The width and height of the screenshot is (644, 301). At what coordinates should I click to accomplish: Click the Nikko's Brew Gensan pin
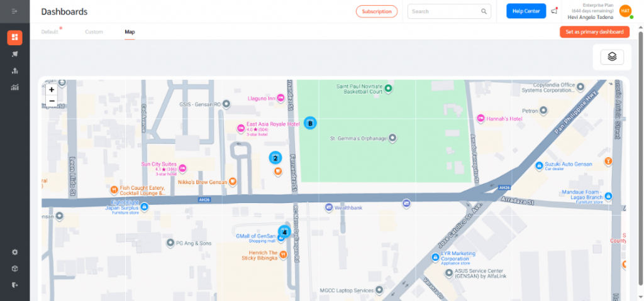coord(233,182)
